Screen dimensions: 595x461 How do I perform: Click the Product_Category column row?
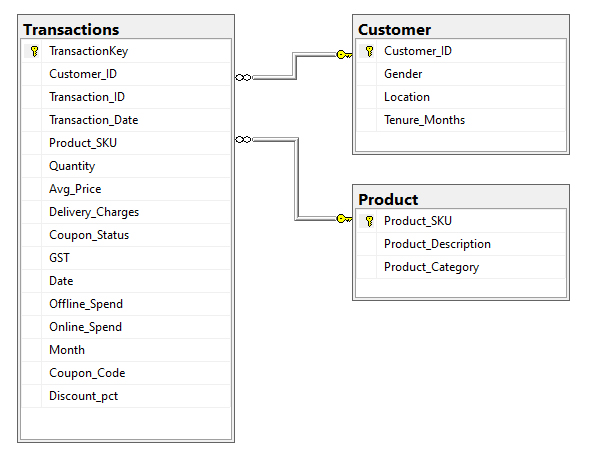461,267
